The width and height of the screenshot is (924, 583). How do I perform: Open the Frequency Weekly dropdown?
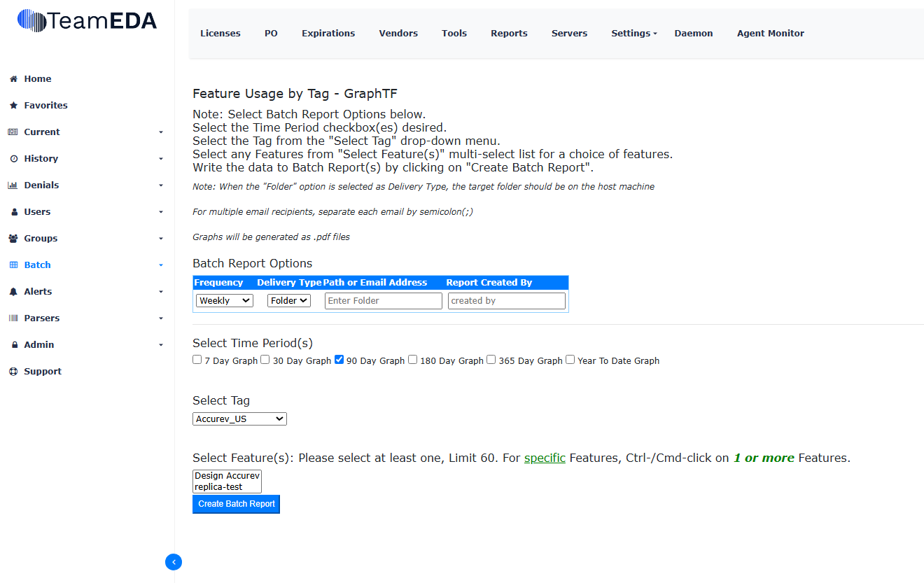(225, 300)
